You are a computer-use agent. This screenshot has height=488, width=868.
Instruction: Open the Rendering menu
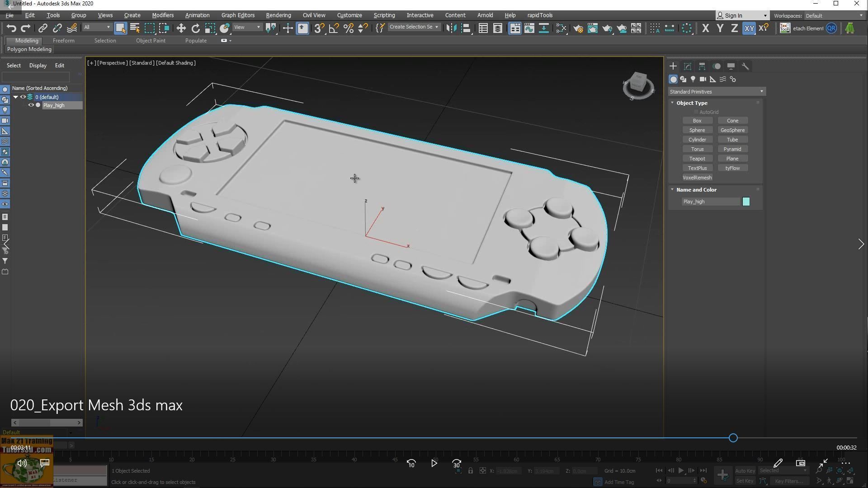pos(278,15)
